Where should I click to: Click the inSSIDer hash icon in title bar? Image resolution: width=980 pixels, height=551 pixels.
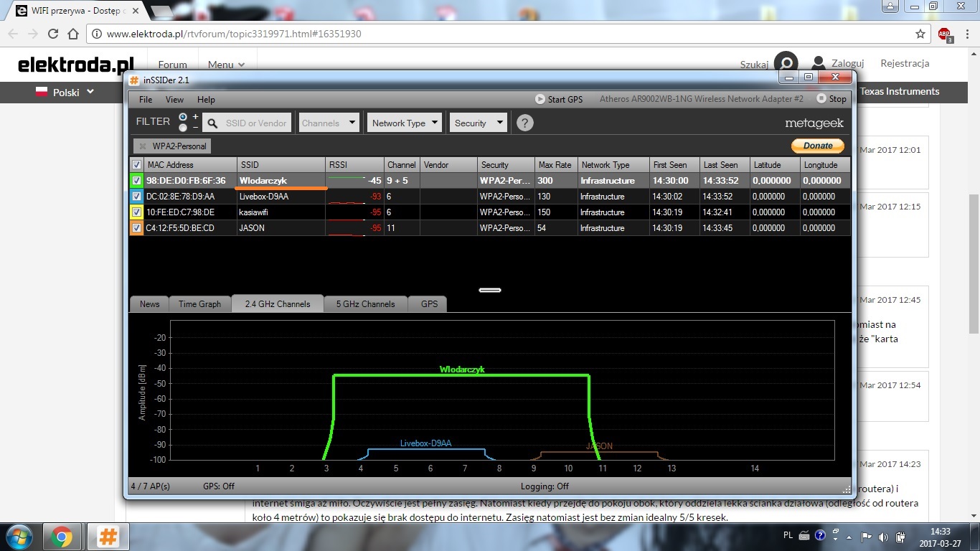tap(134, 80)
